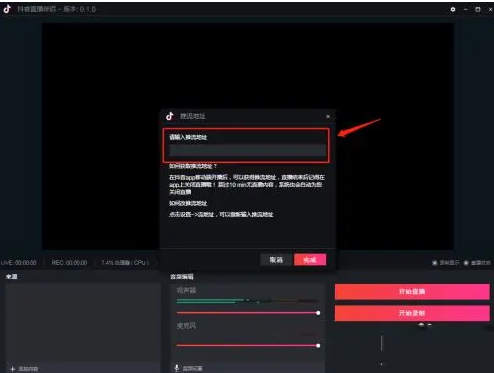Close the stream address dialog with the X
Image resolution: width=494 pixels, height=373 pixels.
pyautogui.click(x=328, y=116)
